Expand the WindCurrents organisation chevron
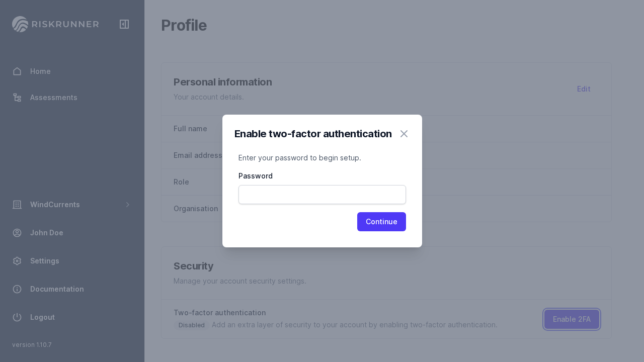This screenshot has height=362, width=644. click(x=128, y=205)
